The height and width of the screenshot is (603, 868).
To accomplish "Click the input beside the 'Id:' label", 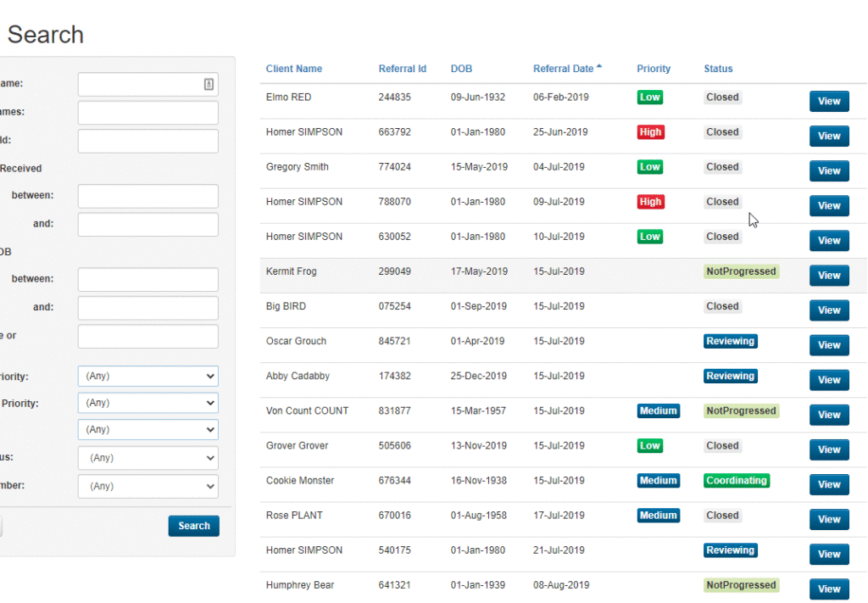I will 147,141.
